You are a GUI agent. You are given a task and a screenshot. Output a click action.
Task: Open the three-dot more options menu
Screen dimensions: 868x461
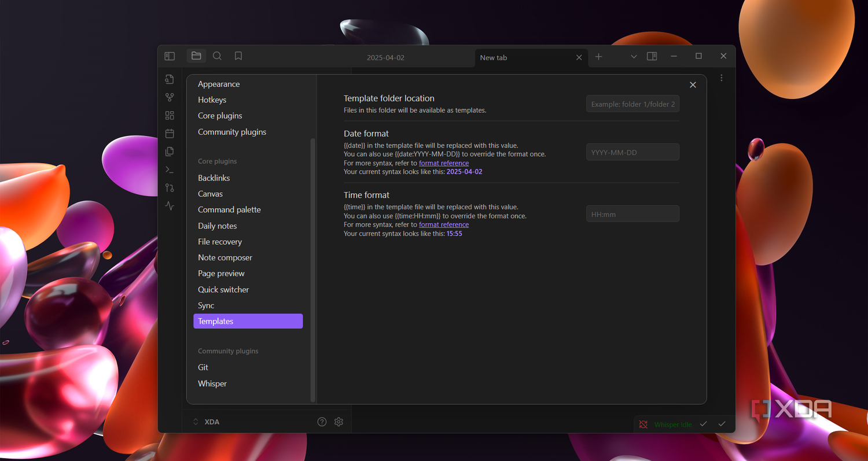point(722,78)
